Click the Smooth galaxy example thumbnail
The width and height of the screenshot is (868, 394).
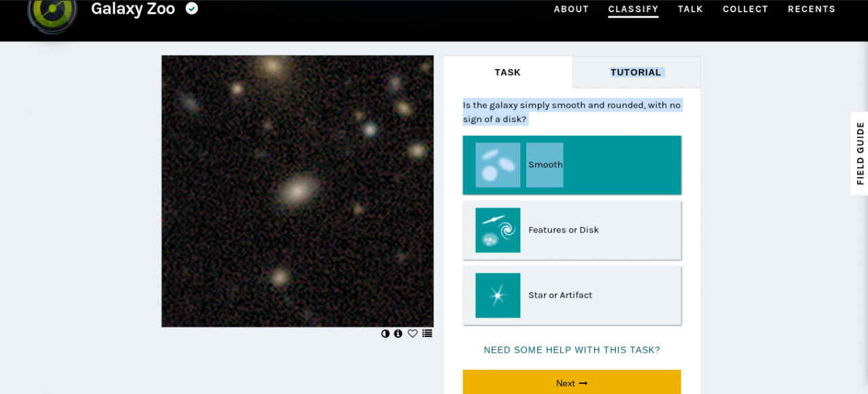[498, 165]
